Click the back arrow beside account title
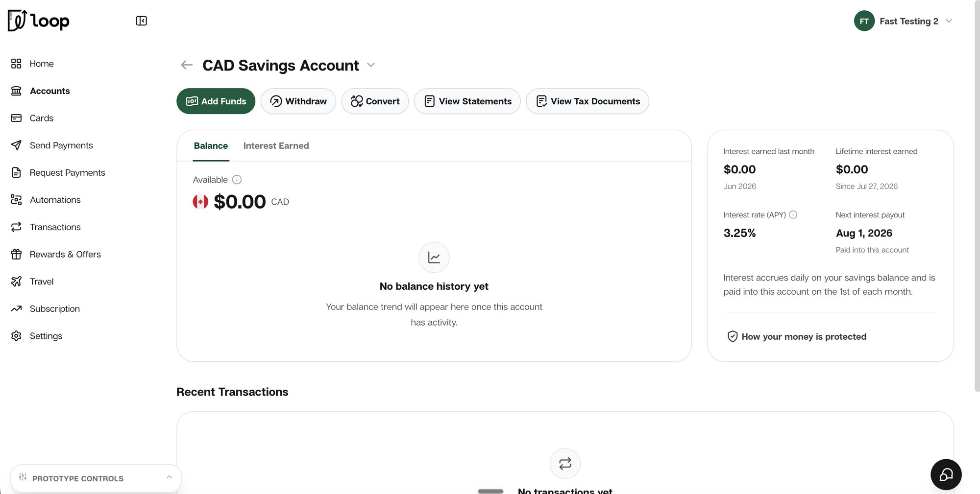This screenshot has height=494, width=980. pos(187,65)
